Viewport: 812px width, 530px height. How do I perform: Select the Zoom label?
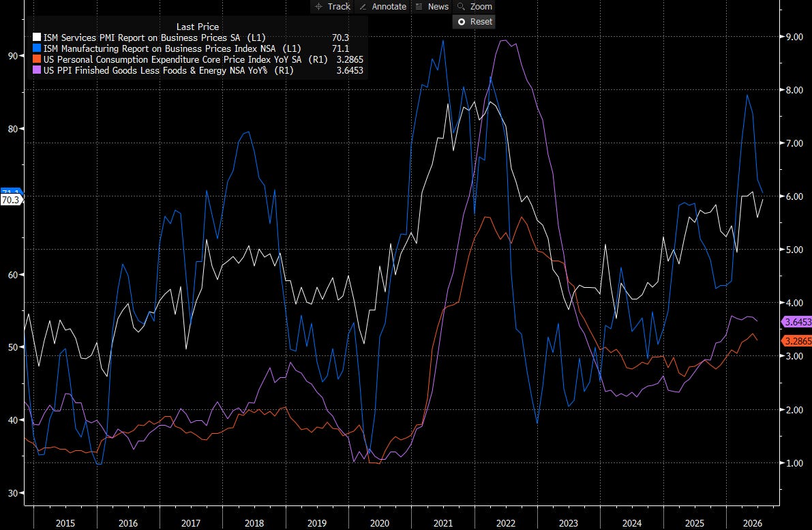481,7
